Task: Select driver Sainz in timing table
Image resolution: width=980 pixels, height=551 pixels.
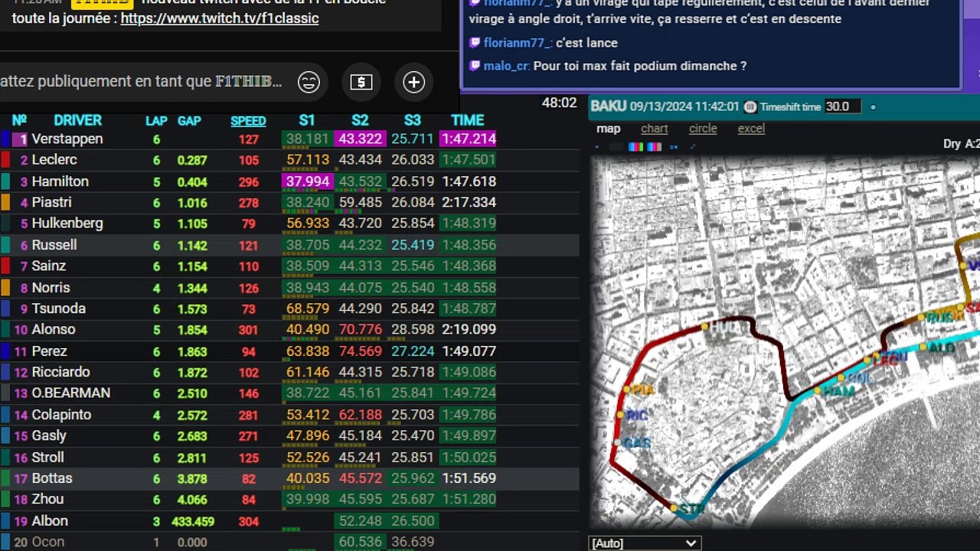Action: [x=49, y=266]
